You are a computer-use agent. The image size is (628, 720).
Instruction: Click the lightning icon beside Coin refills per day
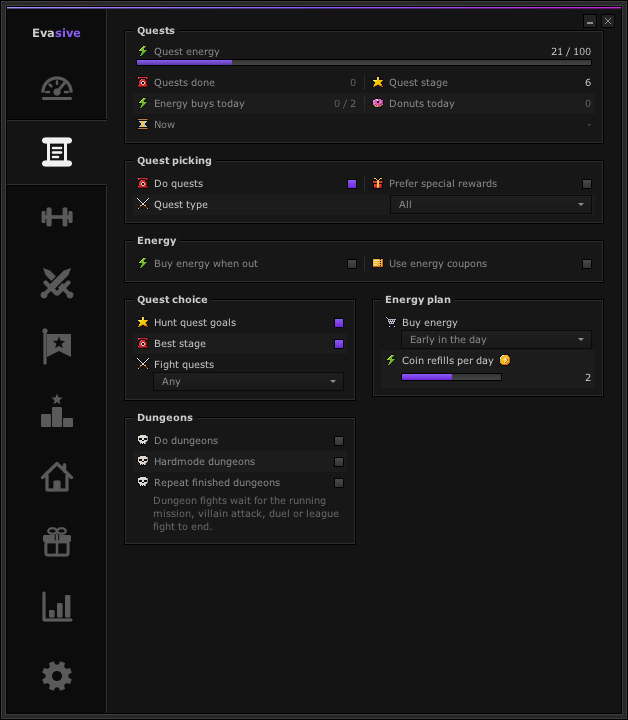[391, 360]
